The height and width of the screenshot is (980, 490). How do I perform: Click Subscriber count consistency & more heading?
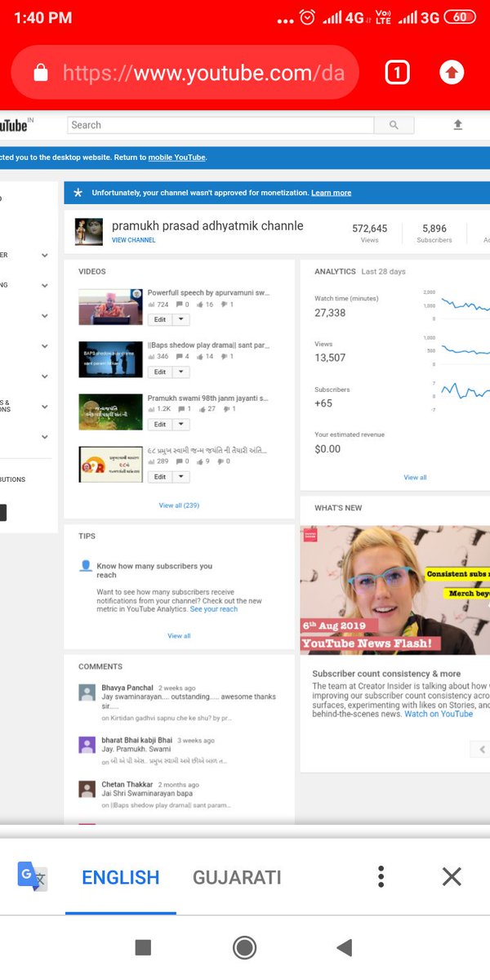[386, 674]
